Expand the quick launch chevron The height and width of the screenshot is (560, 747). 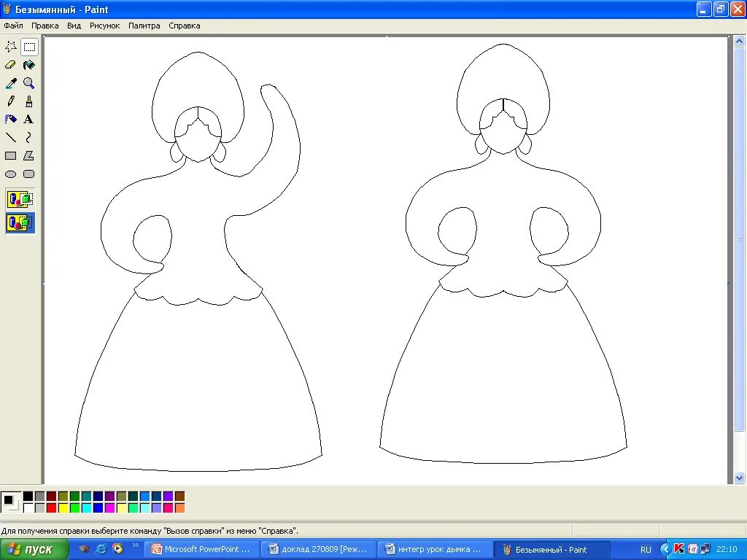click(x=135, y=545)
